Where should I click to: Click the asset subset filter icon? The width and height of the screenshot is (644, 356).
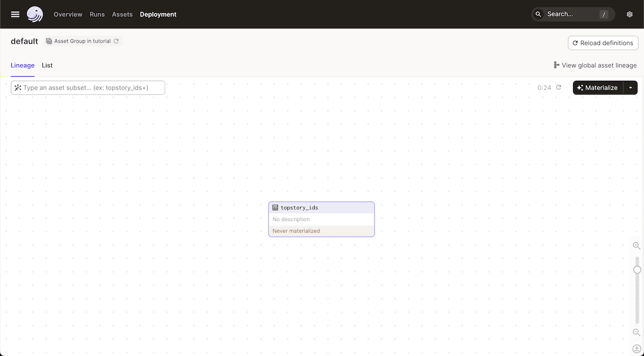pos(17,87)
